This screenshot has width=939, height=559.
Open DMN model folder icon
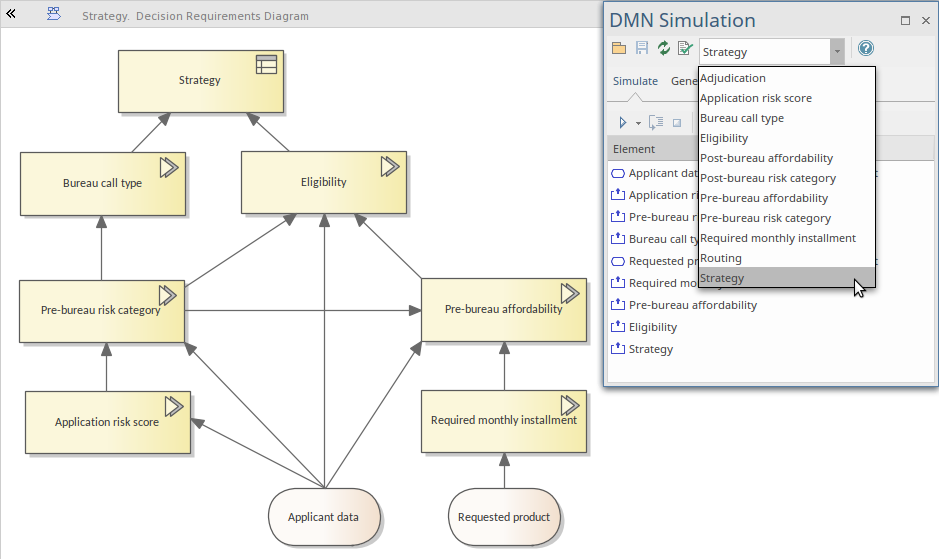[x=618, y=49]
